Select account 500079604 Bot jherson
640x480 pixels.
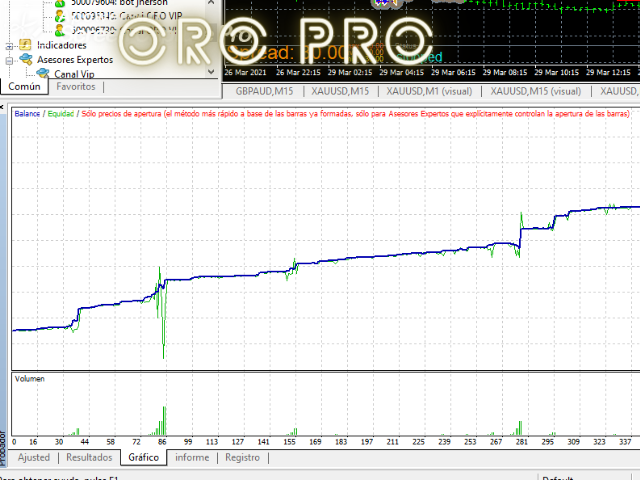pyautogui.click(x=119, y=3)
